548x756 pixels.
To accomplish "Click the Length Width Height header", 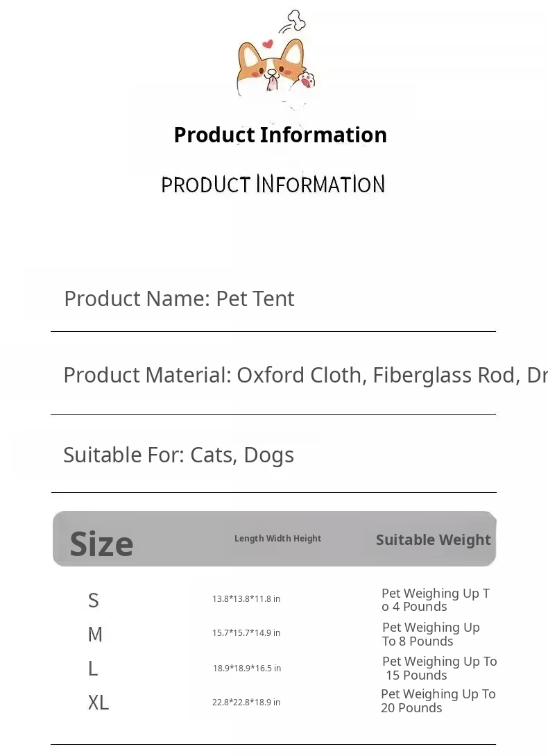I will coord(277,539).
